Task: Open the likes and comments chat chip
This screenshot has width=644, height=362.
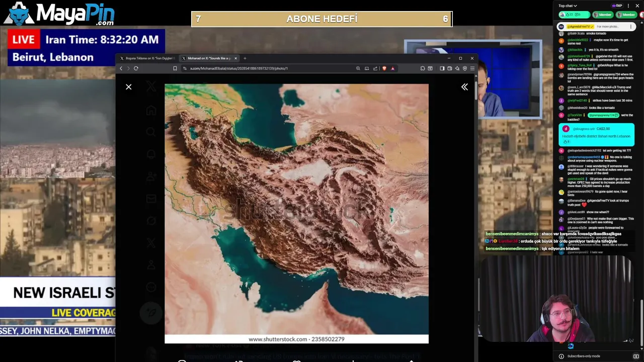Action: point(574,15)
